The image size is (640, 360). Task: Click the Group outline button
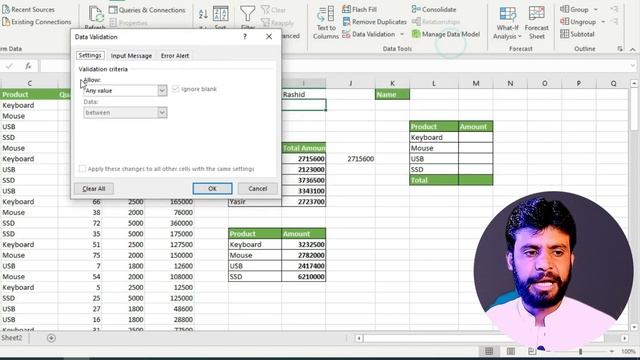click(575, 9)
